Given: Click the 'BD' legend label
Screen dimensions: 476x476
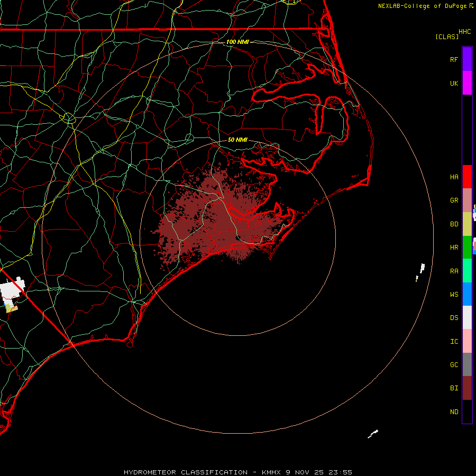Looking at the screenshot, I should pyautogui.click(x=454, y=224).
